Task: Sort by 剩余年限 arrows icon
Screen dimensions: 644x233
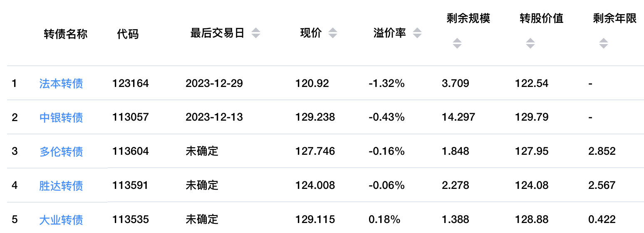Action: coord(603,43)
